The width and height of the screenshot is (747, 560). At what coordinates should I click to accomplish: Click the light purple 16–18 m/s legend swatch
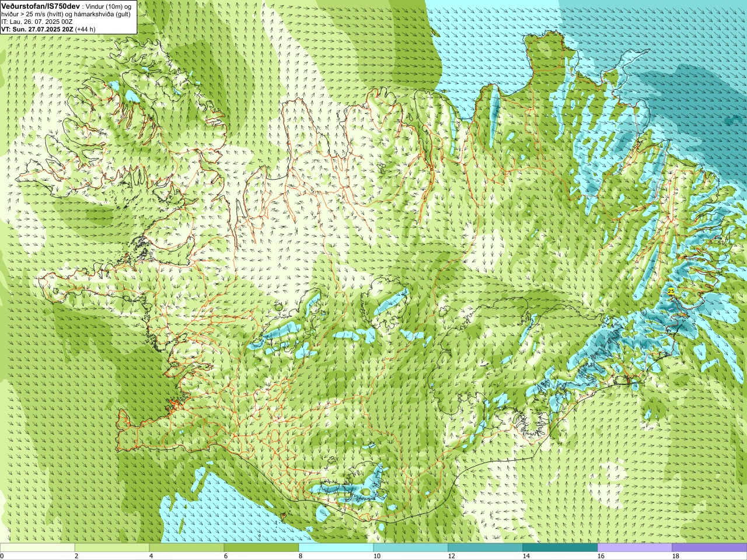coord(635,548)
